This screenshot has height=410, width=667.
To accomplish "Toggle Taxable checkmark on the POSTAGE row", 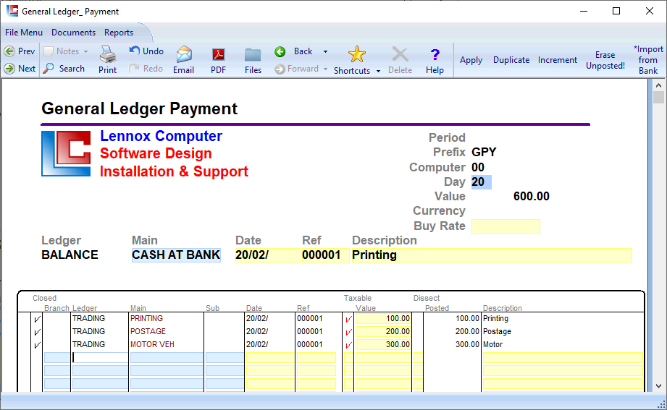I will coord(349,331).
